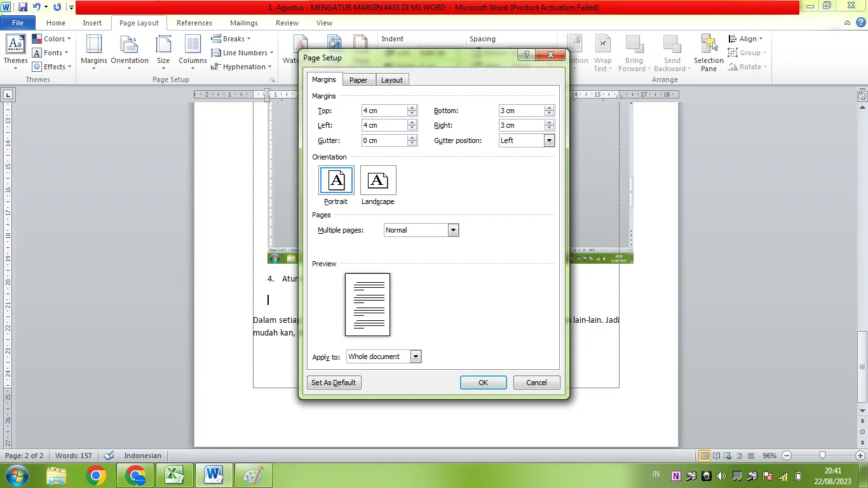868x488 pixels.
Task: Expand the Gutter position dropdown
Action: click(549, 140)
